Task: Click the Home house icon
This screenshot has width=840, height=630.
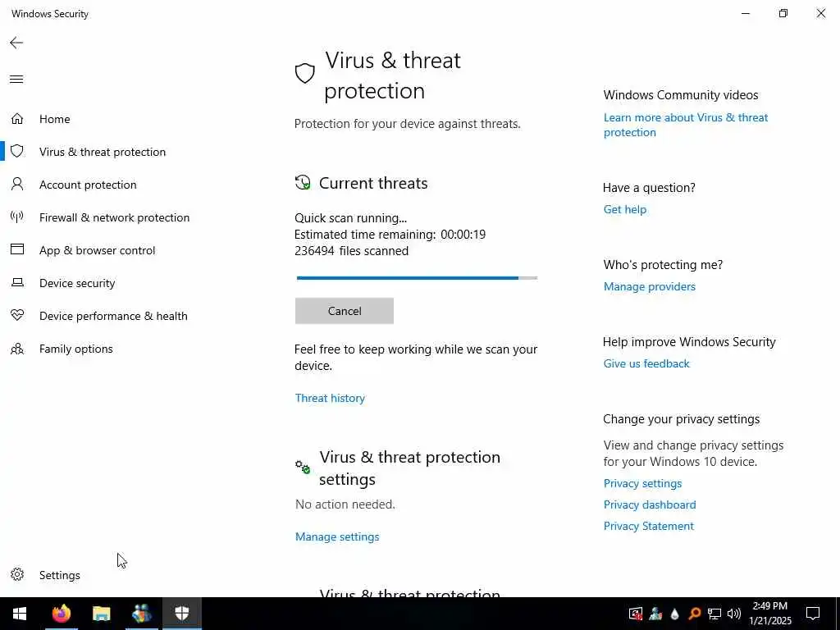Action: [17, 119]
